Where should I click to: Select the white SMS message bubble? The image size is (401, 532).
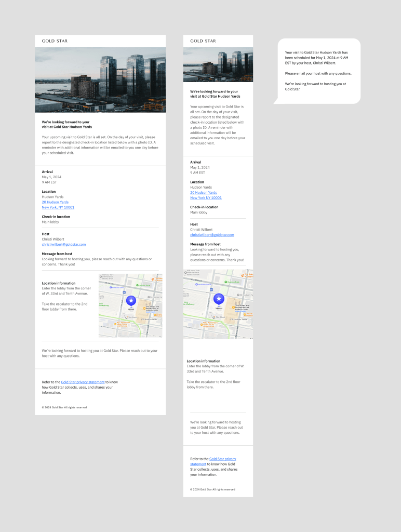click(317, 71)
